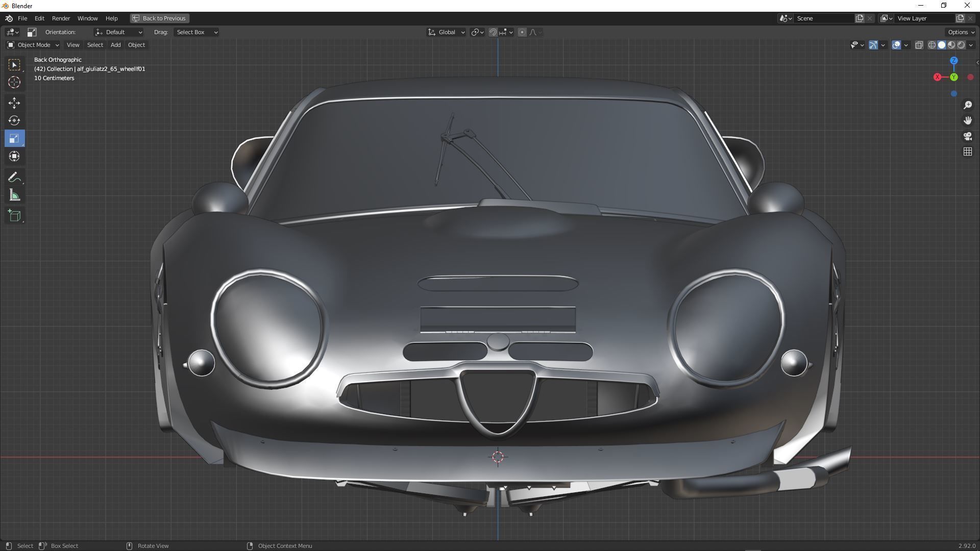
Task: Choose the Measure tool
Action: click(x=14, y=195)
